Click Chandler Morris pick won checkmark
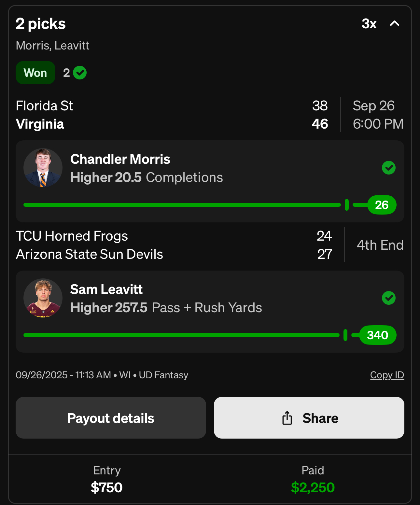The image size is (420, 505). 388,168
